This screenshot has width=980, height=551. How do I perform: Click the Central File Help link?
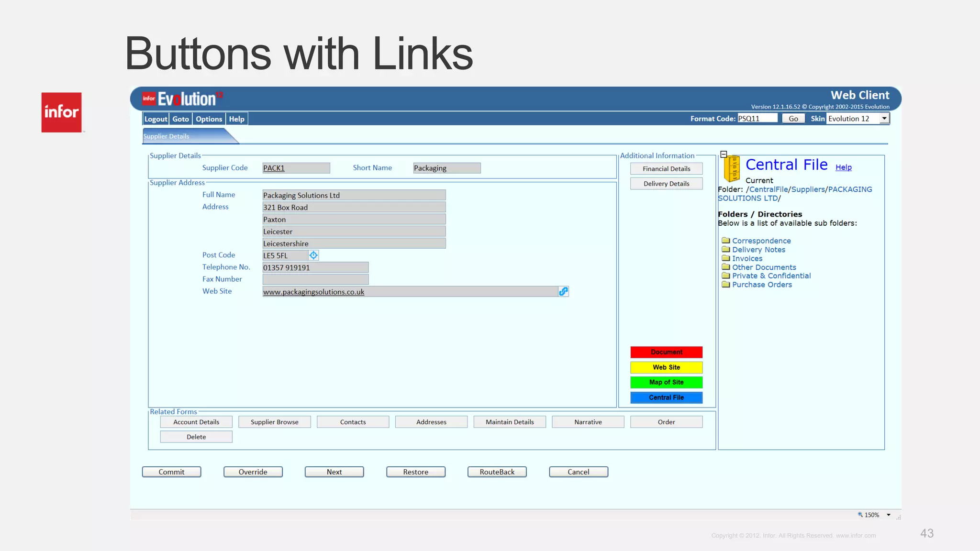(x=843, y=167)
